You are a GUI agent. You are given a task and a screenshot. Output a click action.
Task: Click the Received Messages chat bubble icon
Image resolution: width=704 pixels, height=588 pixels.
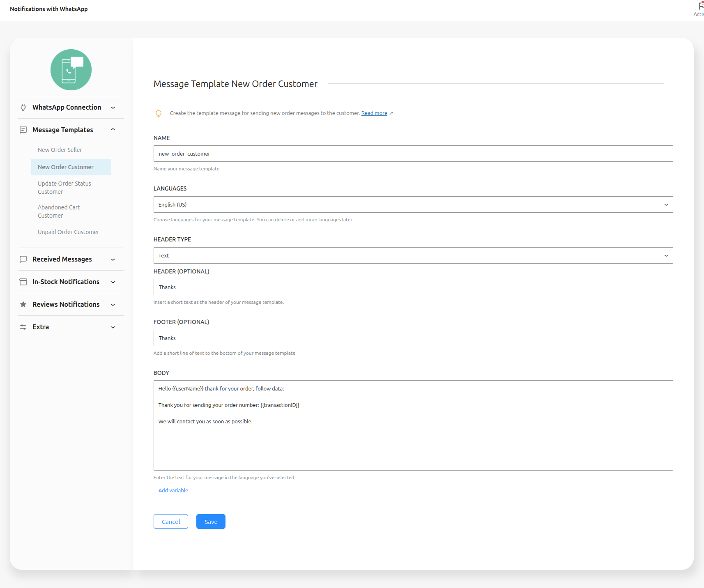coord(23,260)
